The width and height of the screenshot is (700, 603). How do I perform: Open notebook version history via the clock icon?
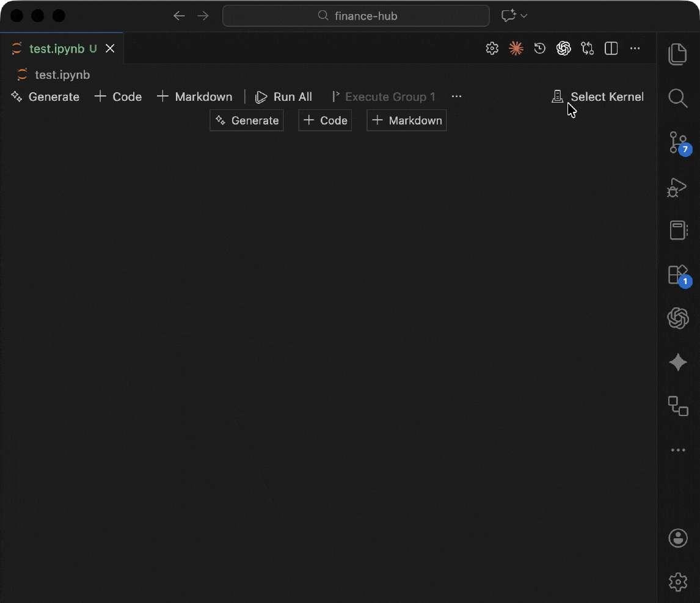coord(540,48)
